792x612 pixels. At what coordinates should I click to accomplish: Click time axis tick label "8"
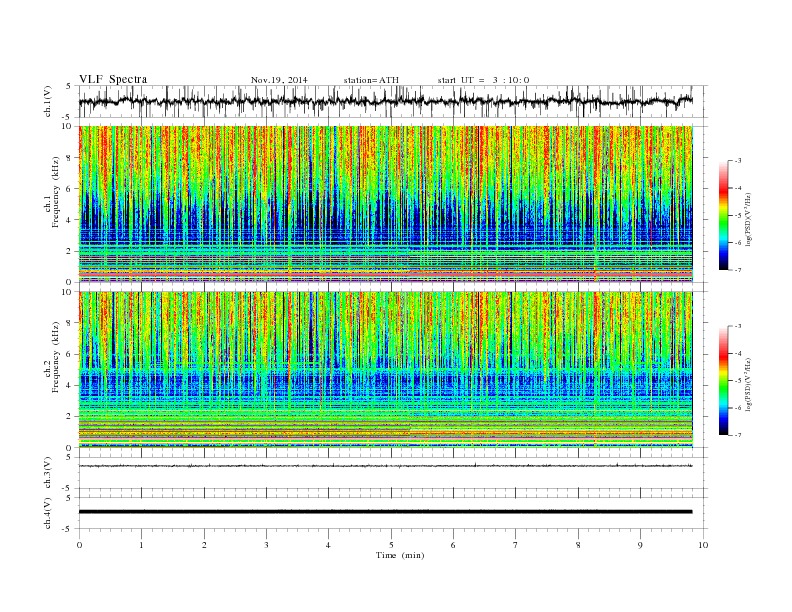(x=578, y=545)
